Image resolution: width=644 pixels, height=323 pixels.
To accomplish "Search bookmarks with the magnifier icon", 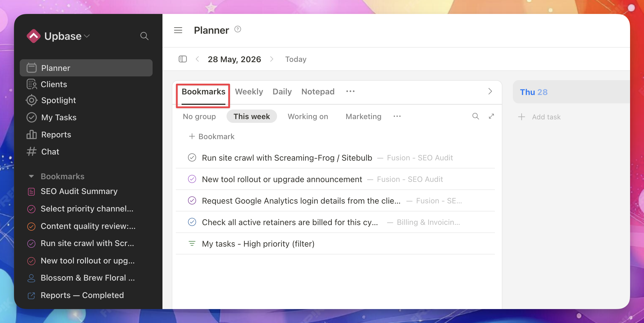I will pos(475,116).
